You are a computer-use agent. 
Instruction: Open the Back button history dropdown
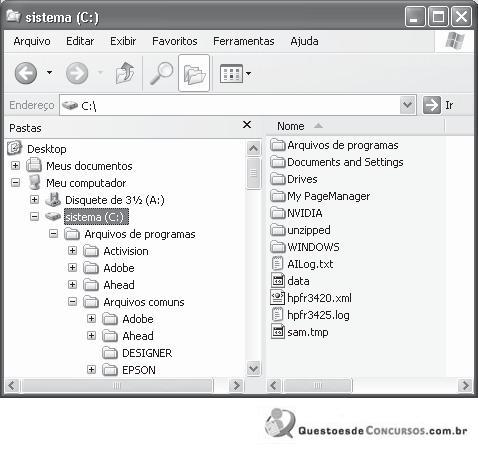[49, 72]
